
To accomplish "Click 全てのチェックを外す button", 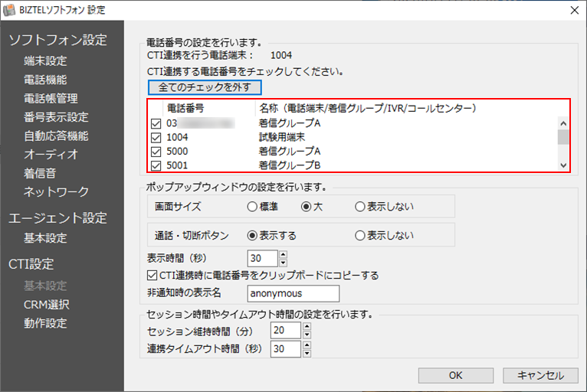I will point(205,87).
